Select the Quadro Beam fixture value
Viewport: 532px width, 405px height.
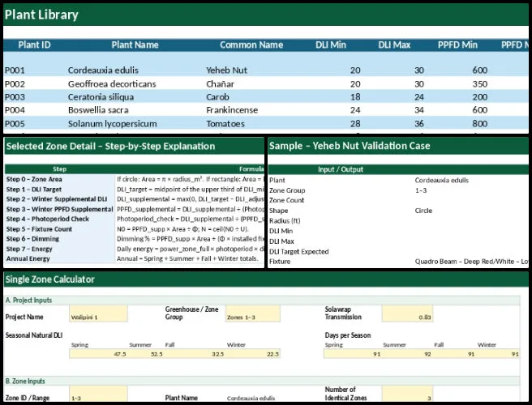[471, 262]
